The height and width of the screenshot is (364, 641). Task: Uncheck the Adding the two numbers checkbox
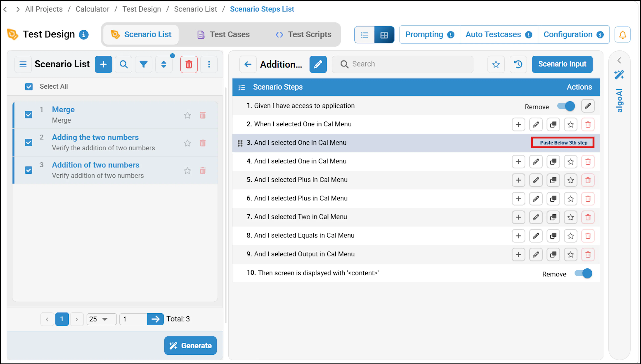[29, 143]
